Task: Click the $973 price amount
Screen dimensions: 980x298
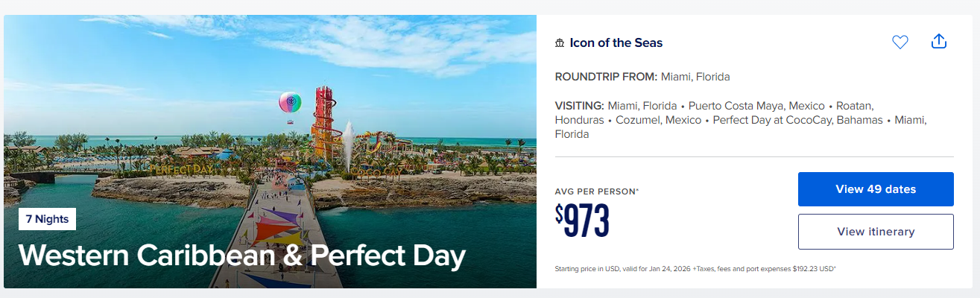Action: (582, 221)
